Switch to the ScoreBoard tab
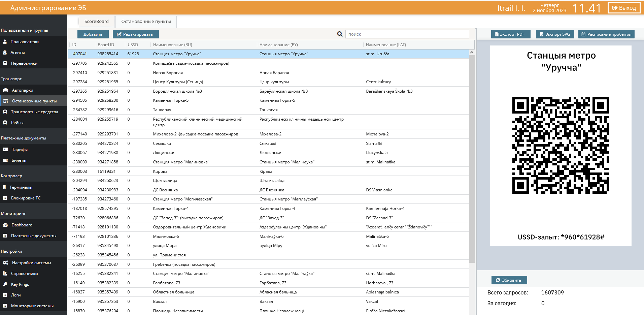The height and width of the screenshot is (315, 644). (x=97, y=22)
